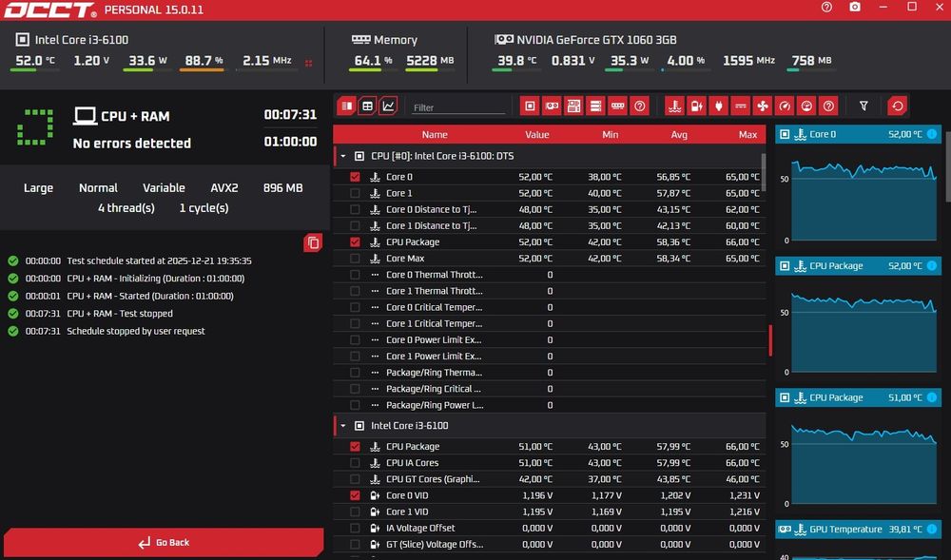Sort table by Min column header
Screen dimensions: 951x560
(x=611, y=135)
